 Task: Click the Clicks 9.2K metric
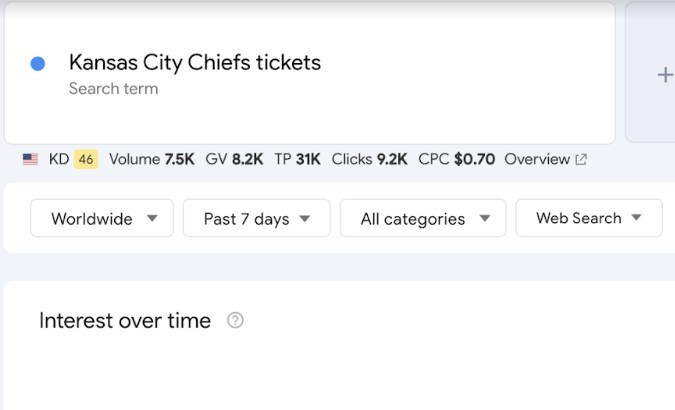point(369,159)
